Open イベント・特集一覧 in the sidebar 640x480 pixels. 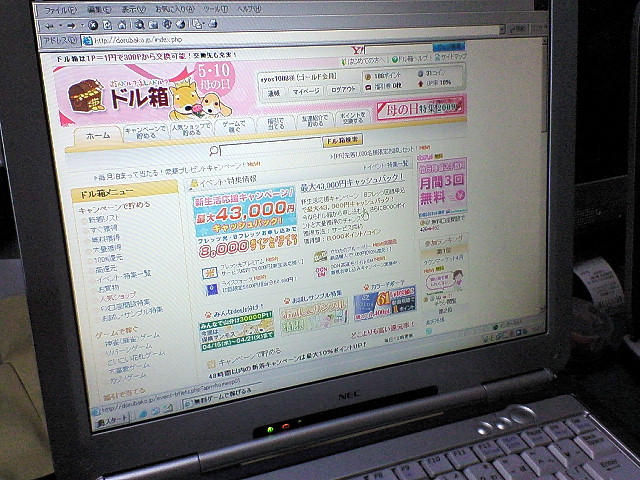[123, 276]
